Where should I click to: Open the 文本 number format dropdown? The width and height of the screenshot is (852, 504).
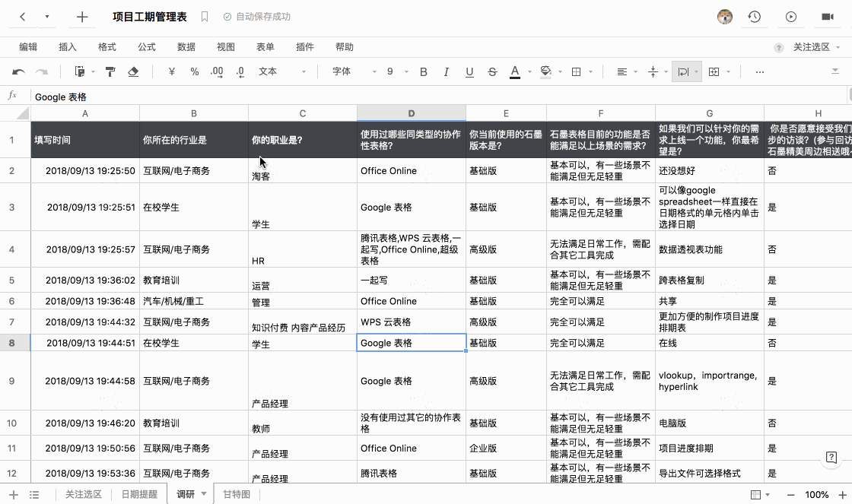[x=282, y=71]
